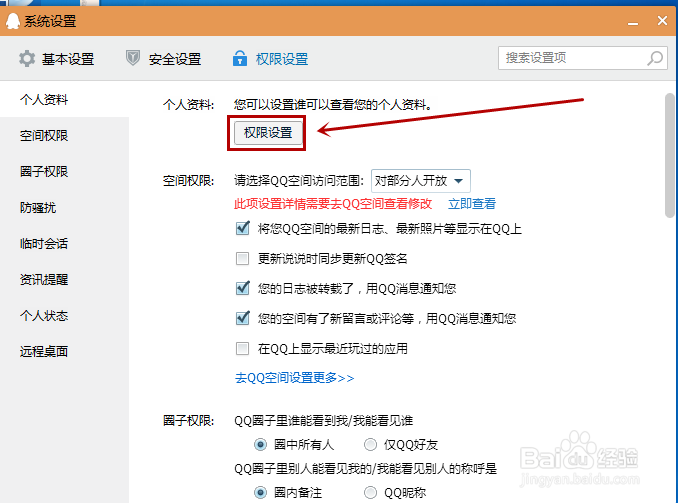Open the 立即查看 link
This screenshot has width=678, height=503.
(x=472, y=204)
